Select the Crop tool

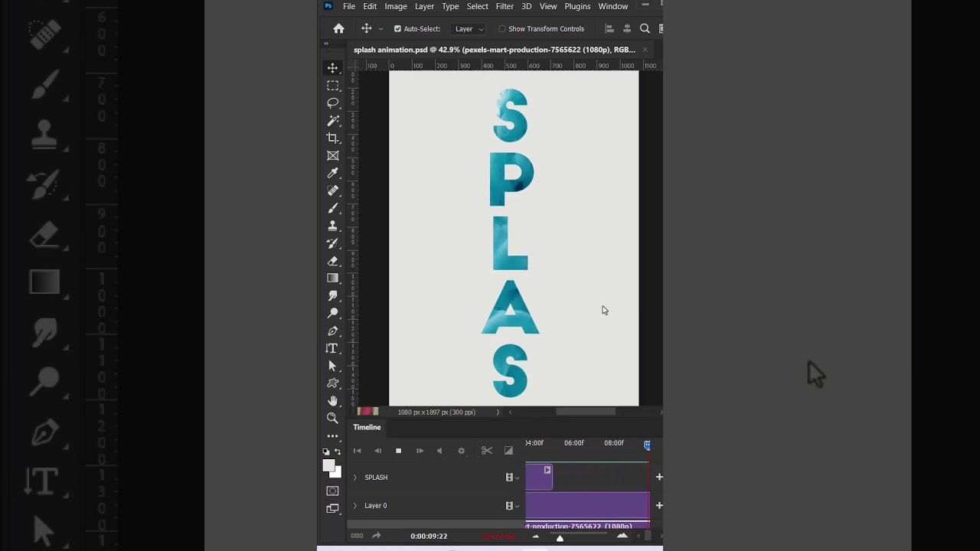(332, 139)
